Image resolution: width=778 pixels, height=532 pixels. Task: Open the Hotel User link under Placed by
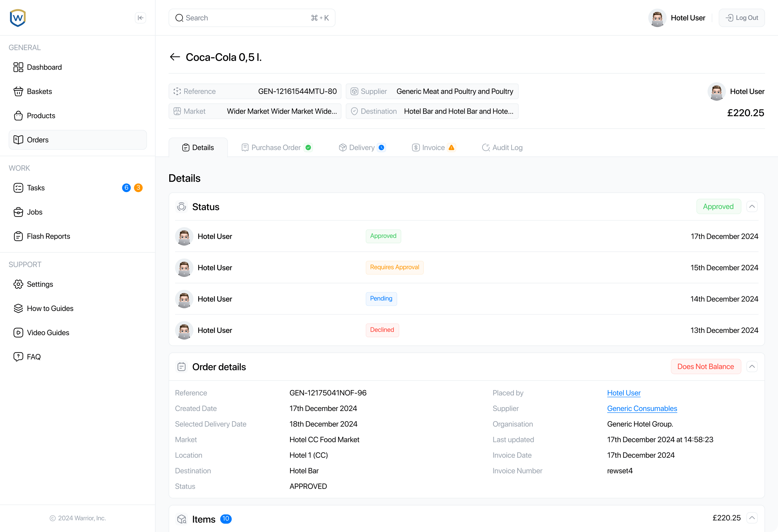[624, 393]
